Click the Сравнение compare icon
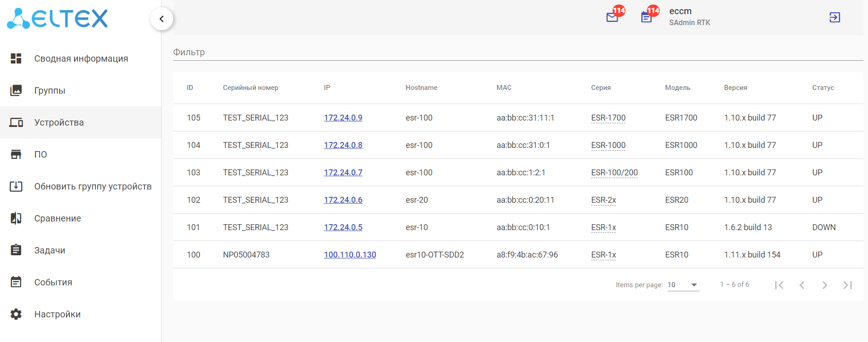 (x=16, y=218)
